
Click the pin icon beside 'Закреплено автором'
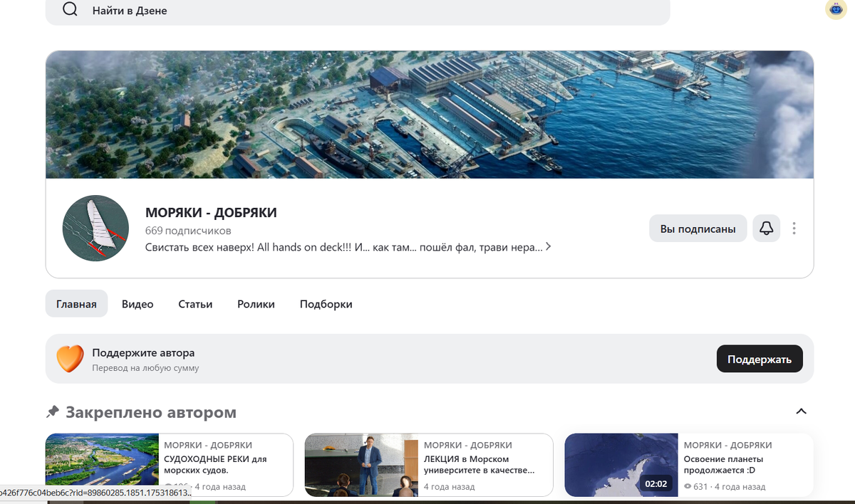pyautogui.click(x=52, y=411)
